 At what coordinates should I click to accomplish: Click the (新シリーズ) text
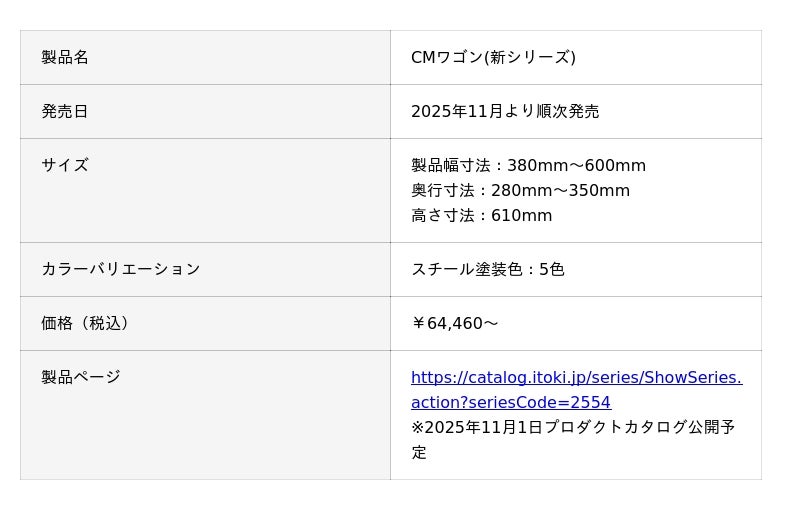530,58
